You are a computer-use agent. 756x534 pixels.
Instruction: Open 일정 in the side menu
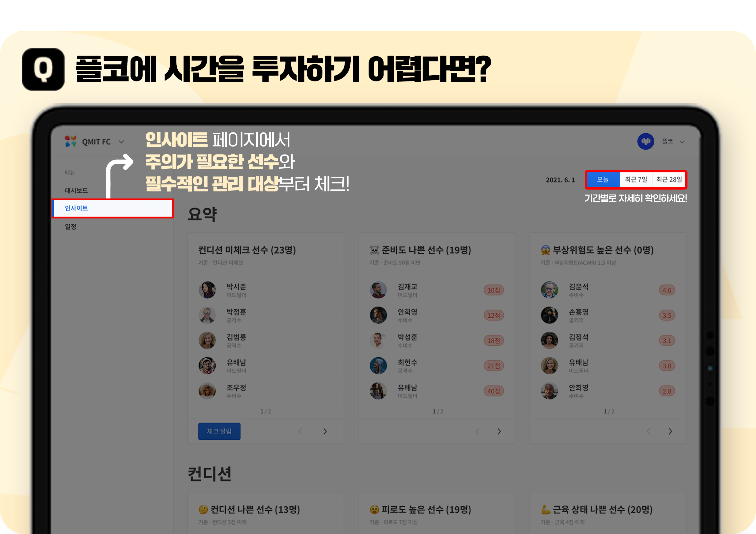[x=70, y=226]
